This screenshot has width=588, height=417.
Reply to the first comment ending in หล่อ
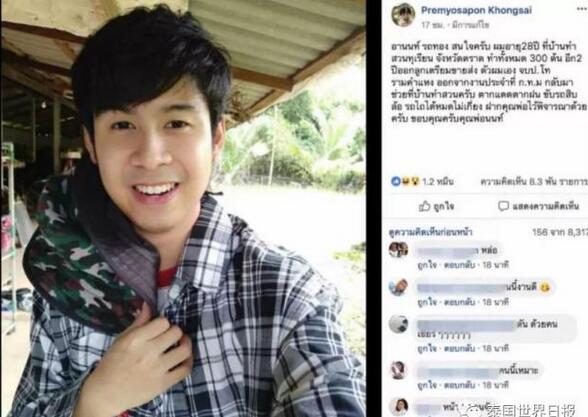pyautogui.click(x=459, y=265)
